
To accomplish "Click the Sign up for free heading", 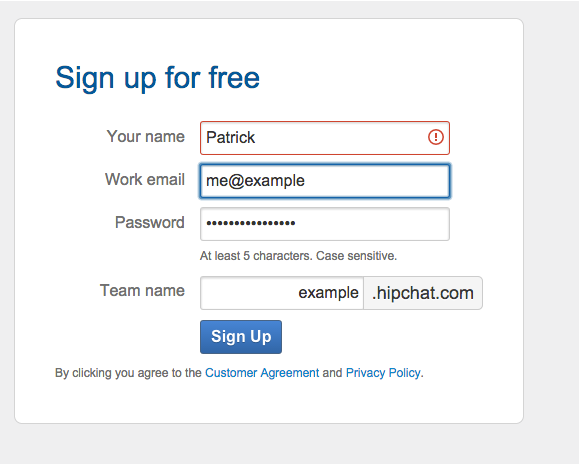I will 158,78.
